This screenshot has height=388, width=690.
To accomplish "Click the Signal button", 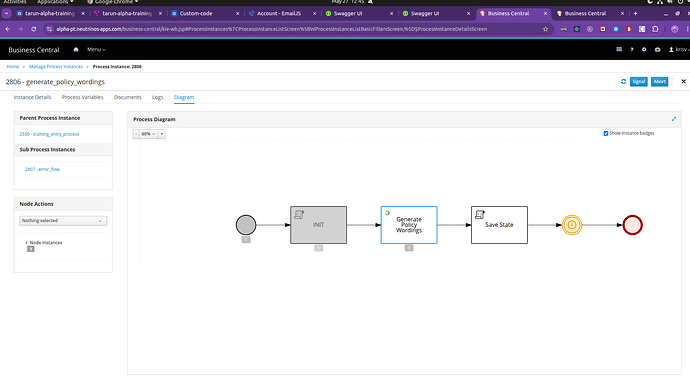I will (639, 81).
